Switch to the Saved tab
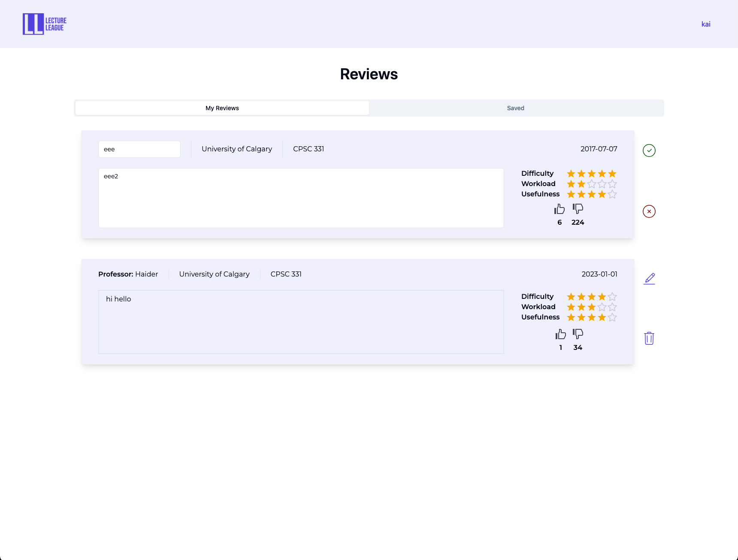 [x=516, y=108]
